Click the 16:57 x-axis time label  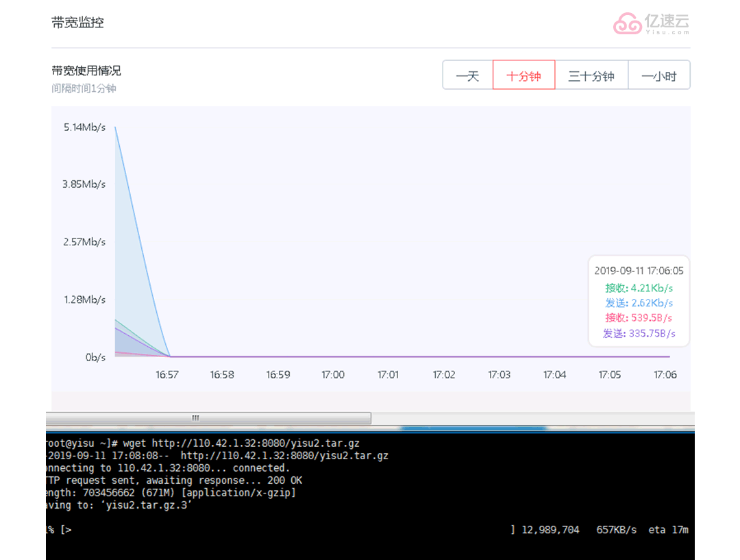pyautogui.click(x=167, y=374)
